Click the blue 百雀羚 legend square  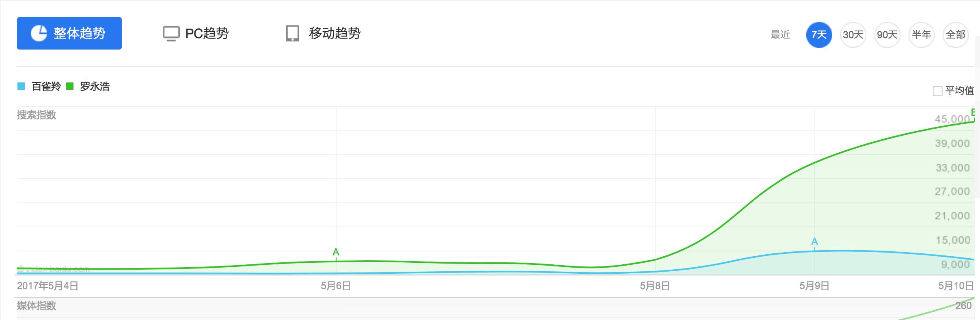click(x=21, y=86)
